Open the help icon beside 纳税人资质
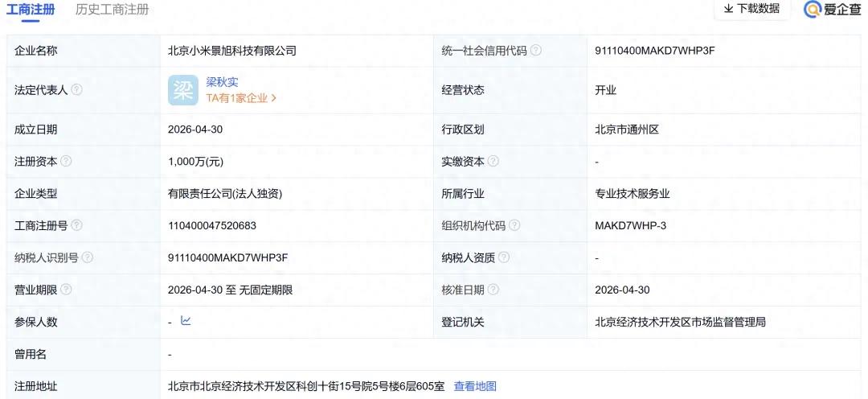This screenshot has width=868, height=399. point(504,257)
